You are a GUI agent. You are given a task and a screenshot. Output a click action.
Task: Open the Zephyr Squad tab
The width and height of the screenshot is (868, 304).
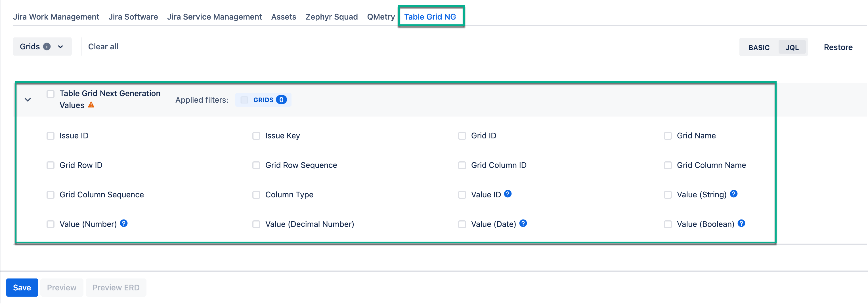pos(331,16)
